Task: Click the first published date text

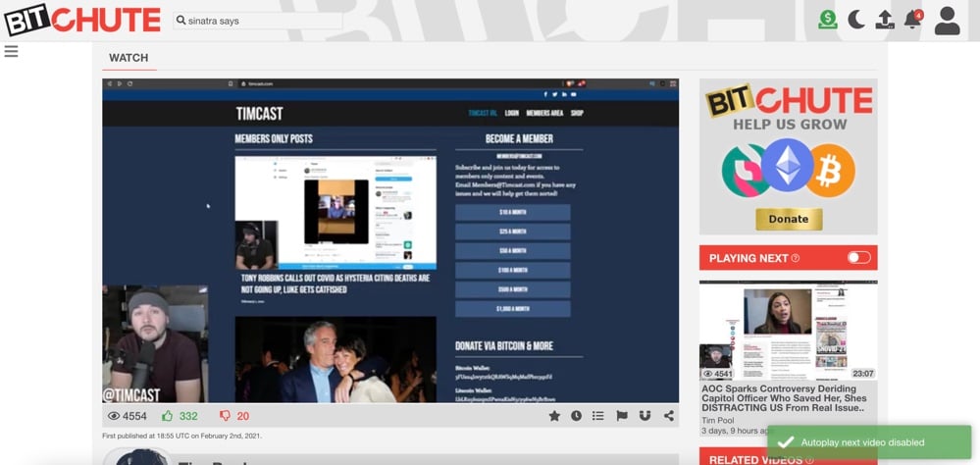Action: tap(182, 436)
